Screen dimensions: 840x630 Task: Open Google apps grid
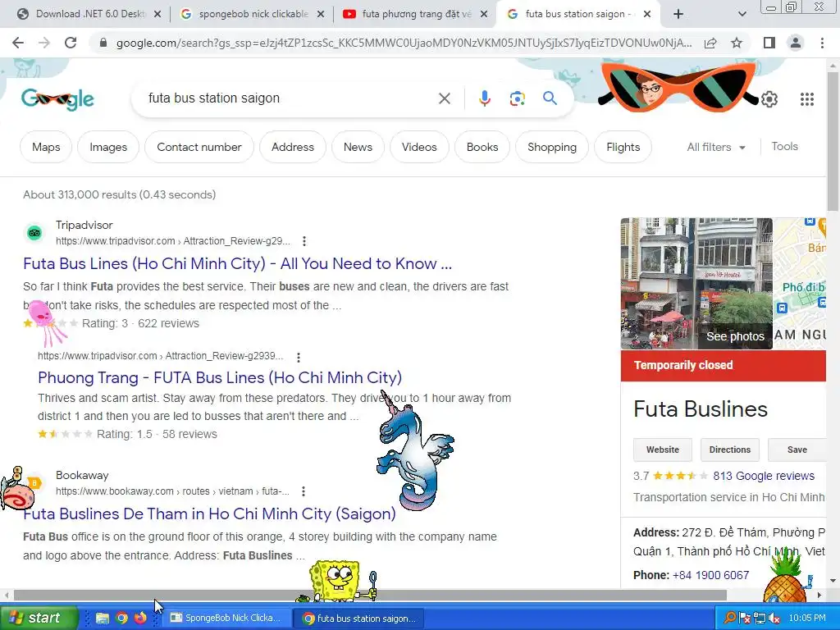tap(807, 99)
